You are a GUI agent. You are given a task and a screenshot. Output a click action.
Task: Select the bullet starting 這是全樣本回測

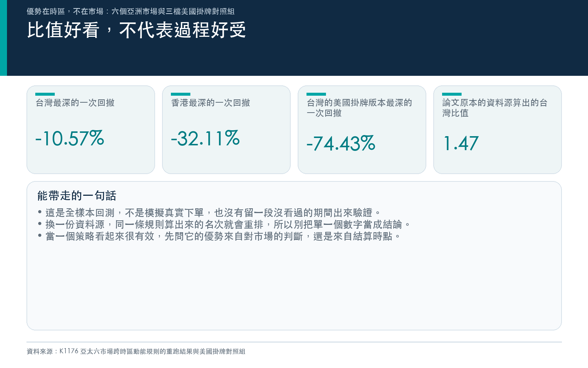209,213
